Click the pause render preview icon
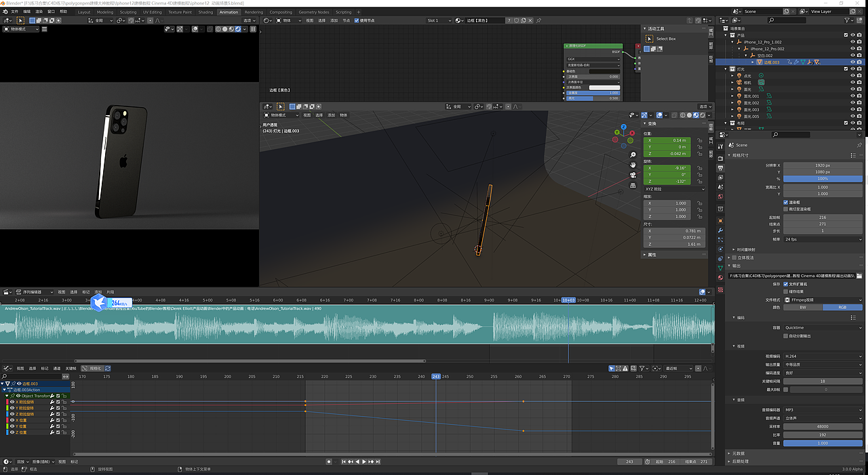This screenshot has height=475, width=868. point(253,29)
